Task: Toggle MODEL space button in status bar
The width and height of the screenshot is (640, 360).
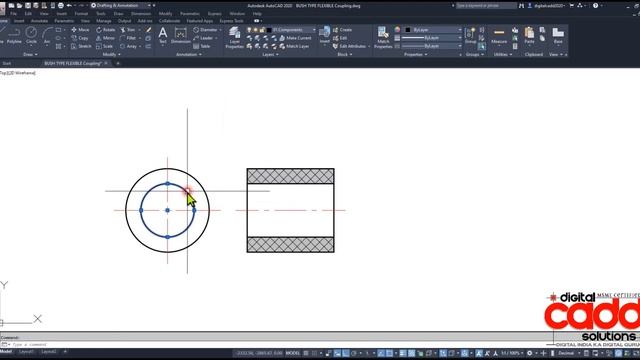Action: [292, 353]
